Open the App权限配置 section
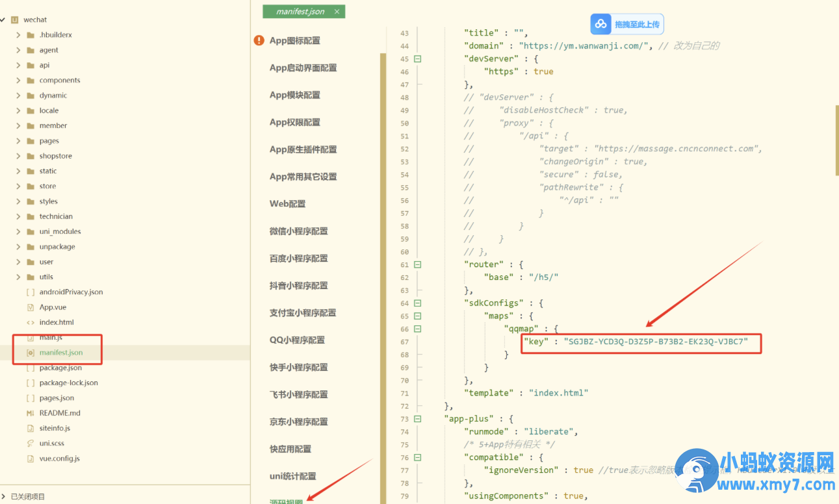The height and width of the screenshot is (504, 839). [294, 122]
